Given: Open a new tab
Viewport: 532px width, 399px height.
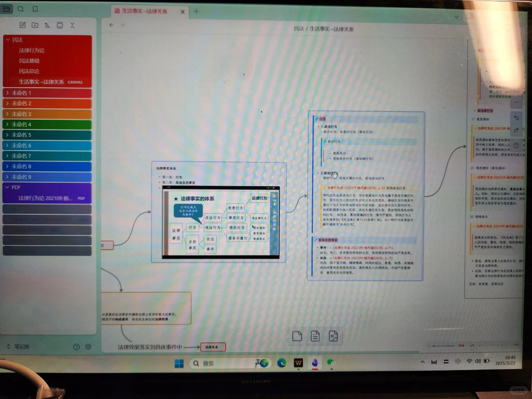Looking at the screenshot, I should coord(196,11).
